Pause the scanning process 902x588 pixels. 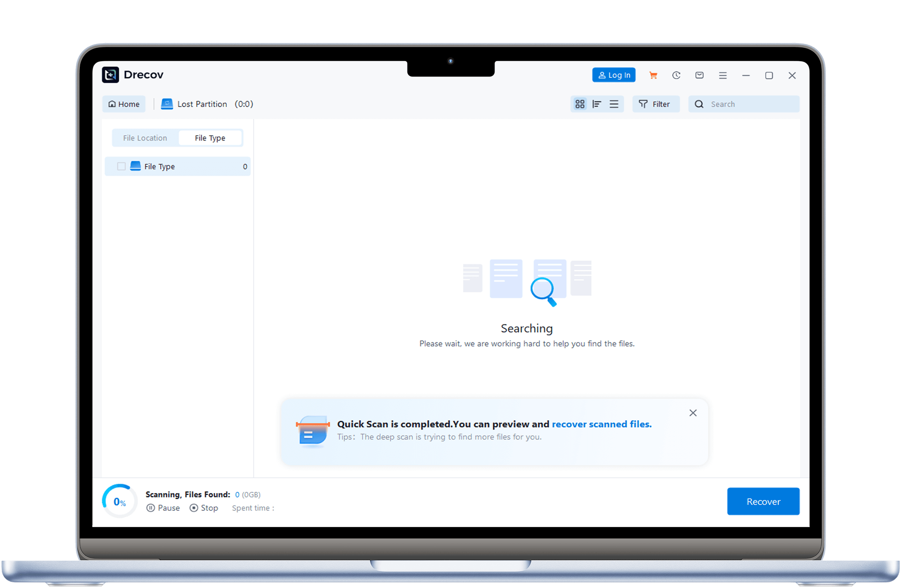(x=163, y=508)
